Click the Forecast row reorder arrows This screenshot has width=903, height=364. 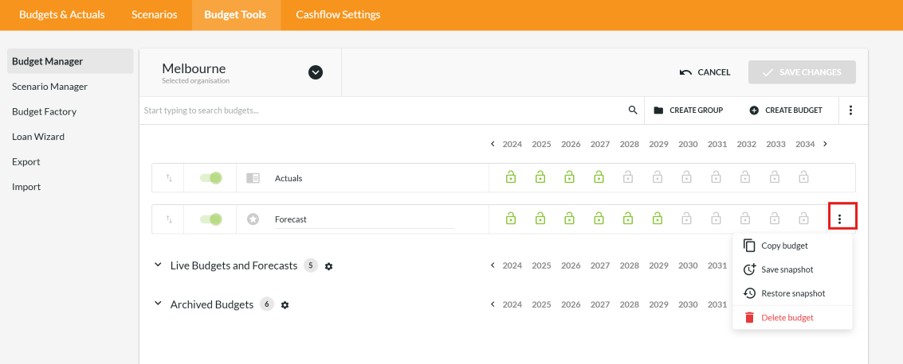tap(169, 219)
